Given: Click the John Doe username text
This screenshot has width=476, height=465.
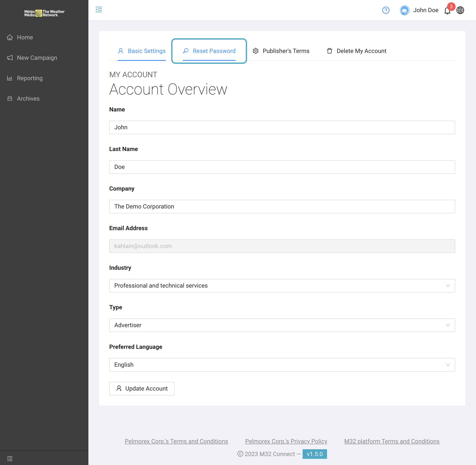Looking at the screenshot, I should [x=425, y=10].
